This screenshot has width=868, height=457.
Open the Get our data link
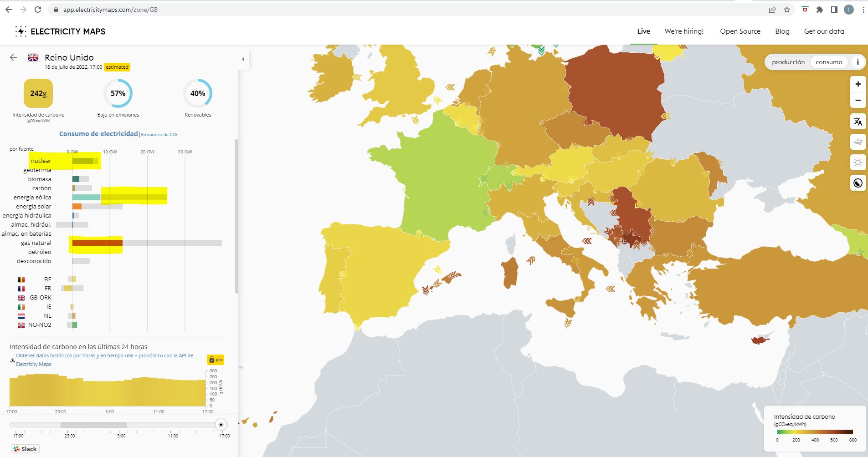(x=824, y=31)
